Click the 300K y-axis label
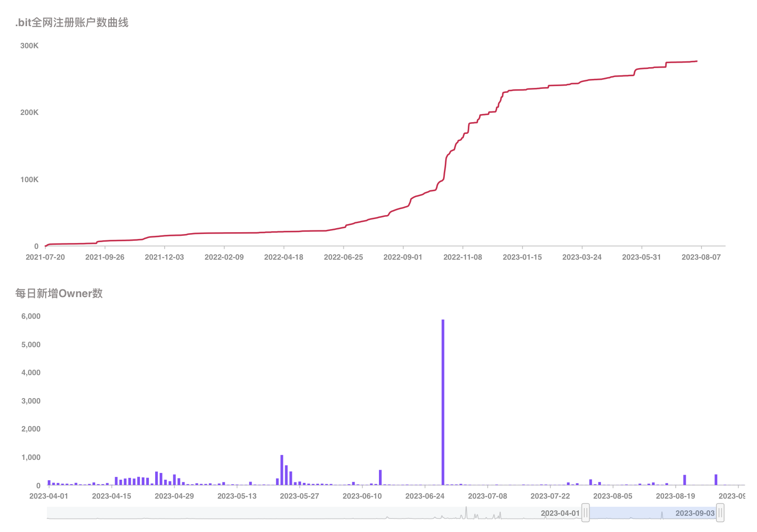 29,46
